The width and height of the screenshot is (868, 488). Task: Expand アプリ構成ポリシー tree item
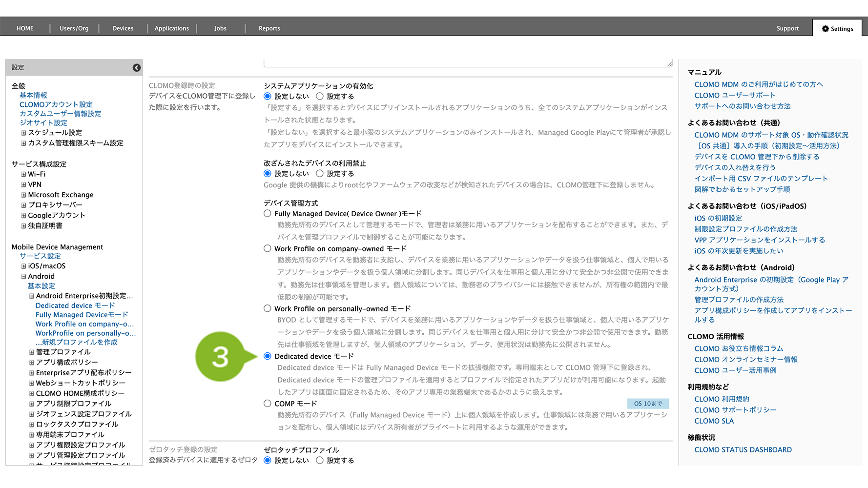(x=31, y=362)
